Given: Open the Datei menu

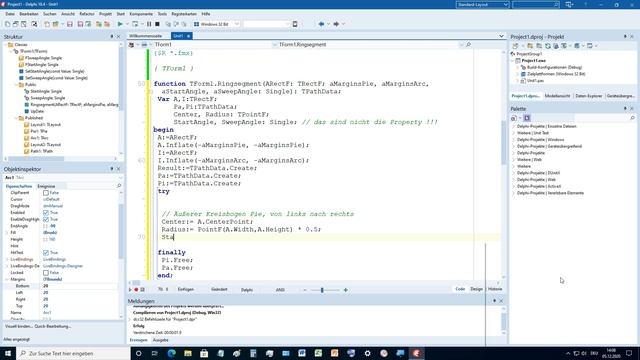Looking at the screenshot, I should pos(10,14).
